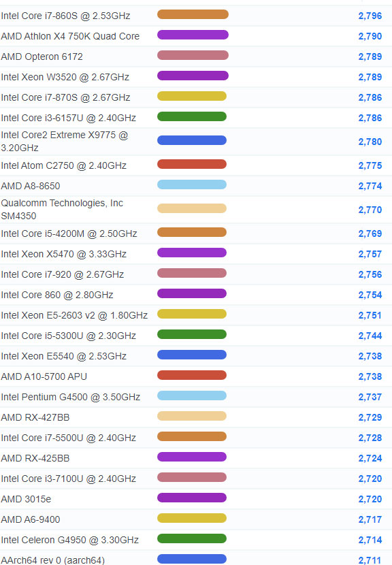Click red score bar for Atom C2750
Screen dimensions: 392x565
point(192,164)
